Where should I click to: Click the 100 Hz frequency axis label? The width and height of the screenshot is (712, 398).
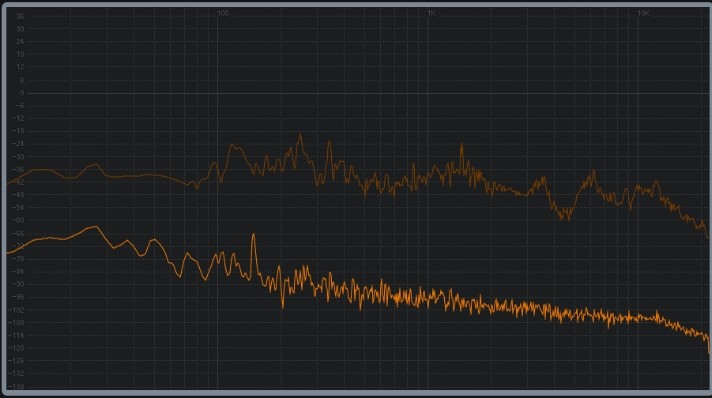point(222,13)
